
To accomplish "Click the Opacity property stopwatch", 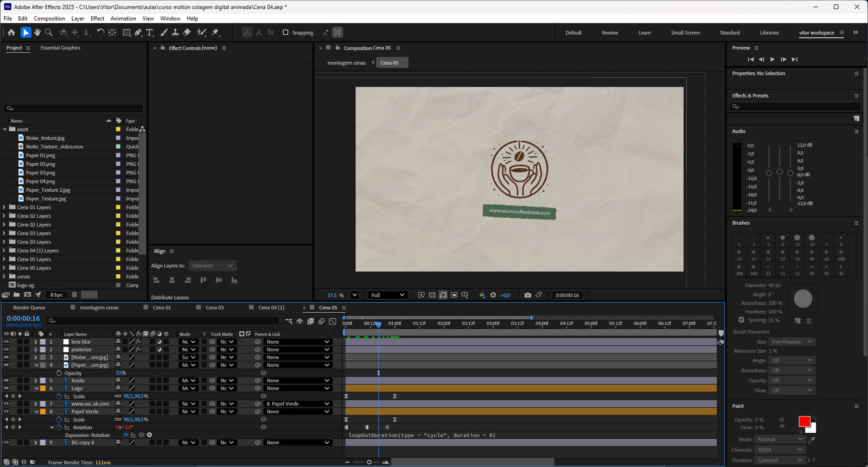I will click(x=59, y=373).
